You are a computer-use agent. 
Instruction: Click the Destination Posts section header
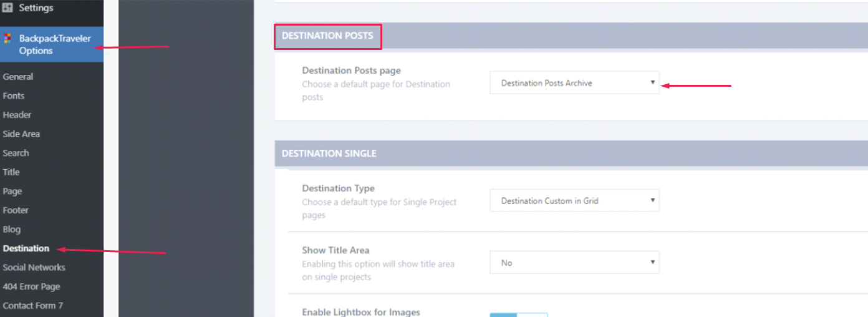[x=327, y=36]
